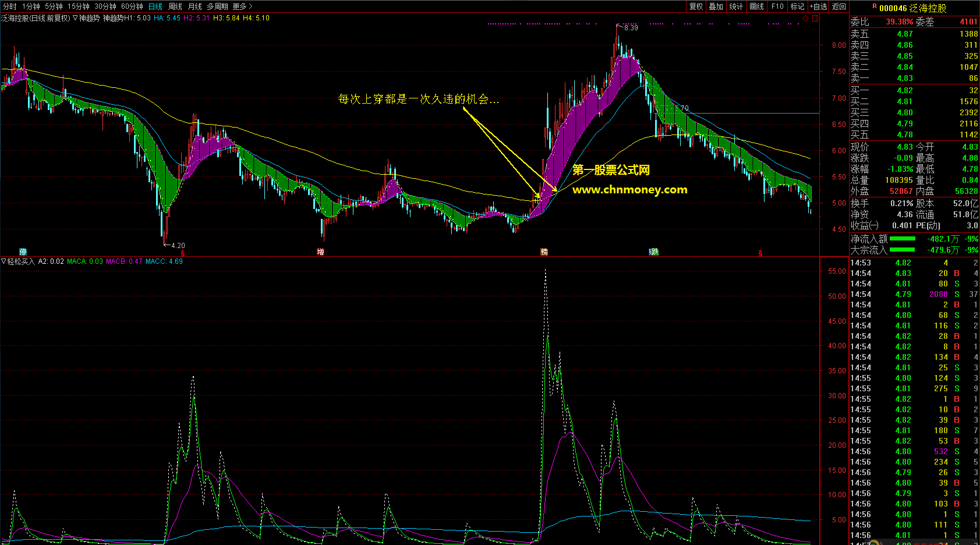Click the 跌 event marker
The image size is (980, 545).
tap(654, 252)
